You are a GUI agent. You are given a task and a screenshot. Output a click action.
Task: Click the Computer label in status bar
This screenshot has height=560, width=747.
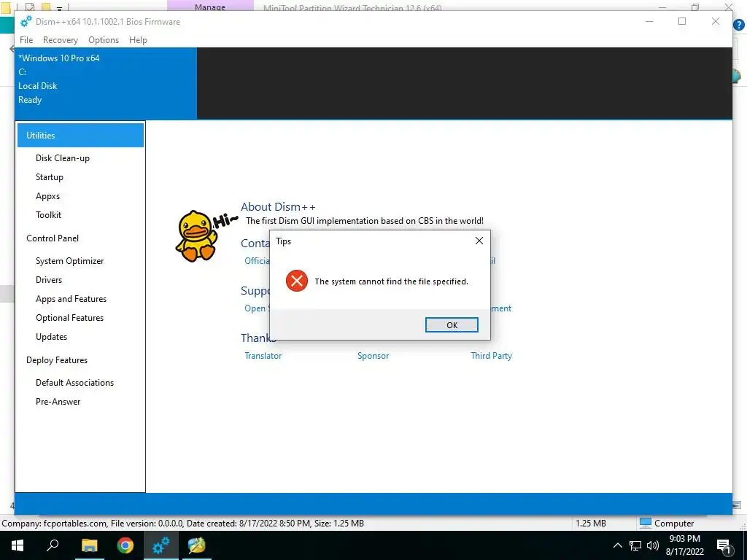click(x=674, y=524)
